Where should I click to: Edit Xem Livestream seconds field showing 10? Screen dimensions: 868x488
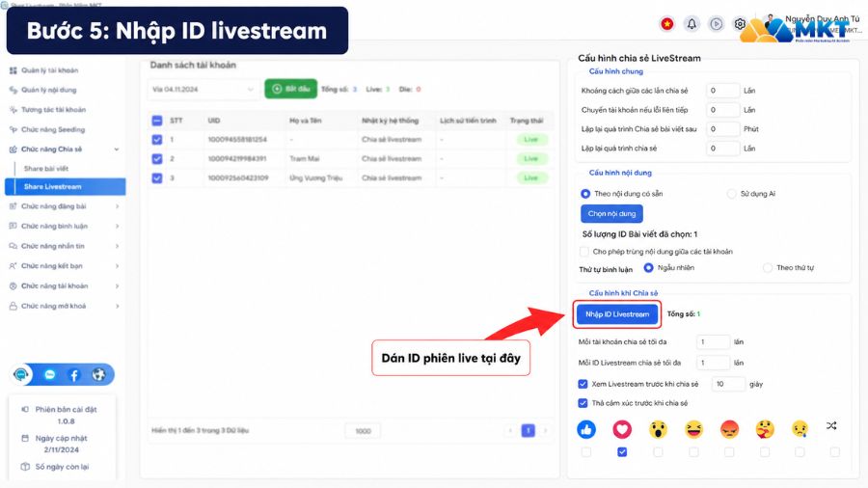(x=728, y=384)
